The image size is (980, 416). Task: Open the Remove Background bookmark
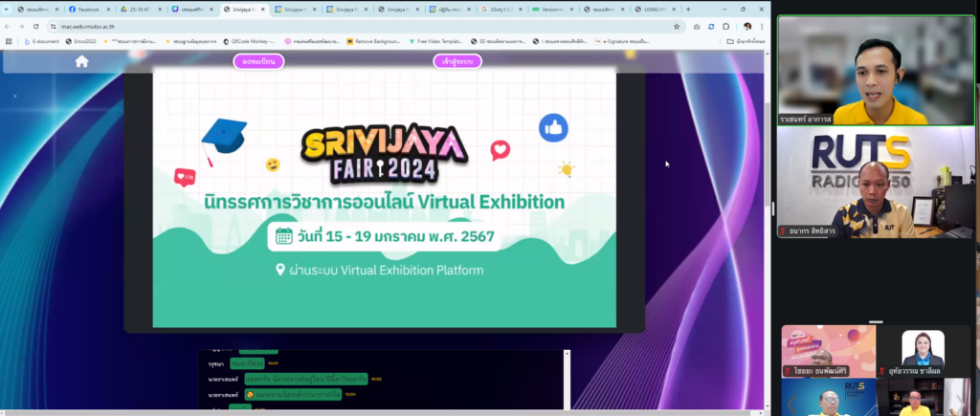coord(373,41)
